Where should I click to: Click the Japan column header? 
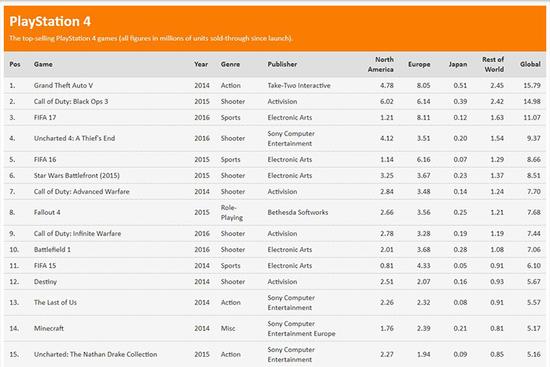click(x=458, y=64)
